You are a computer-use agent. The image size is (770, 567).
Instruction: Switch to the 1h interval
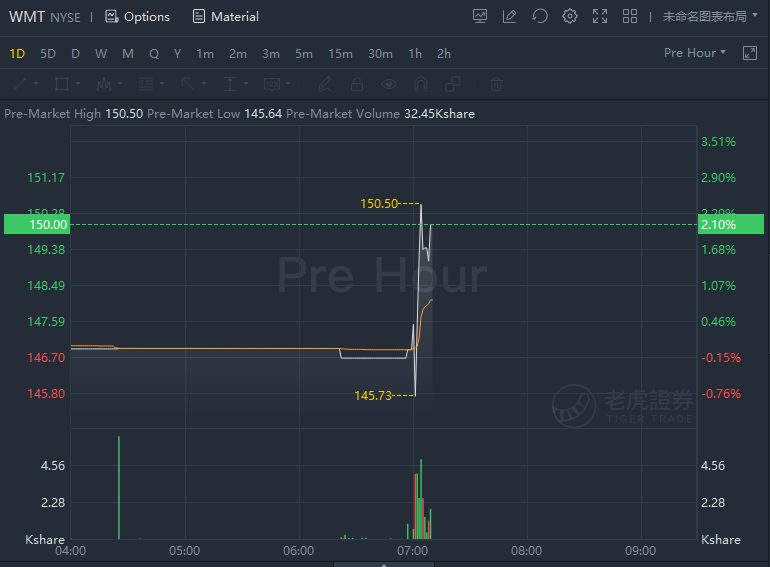coord(415,54)
